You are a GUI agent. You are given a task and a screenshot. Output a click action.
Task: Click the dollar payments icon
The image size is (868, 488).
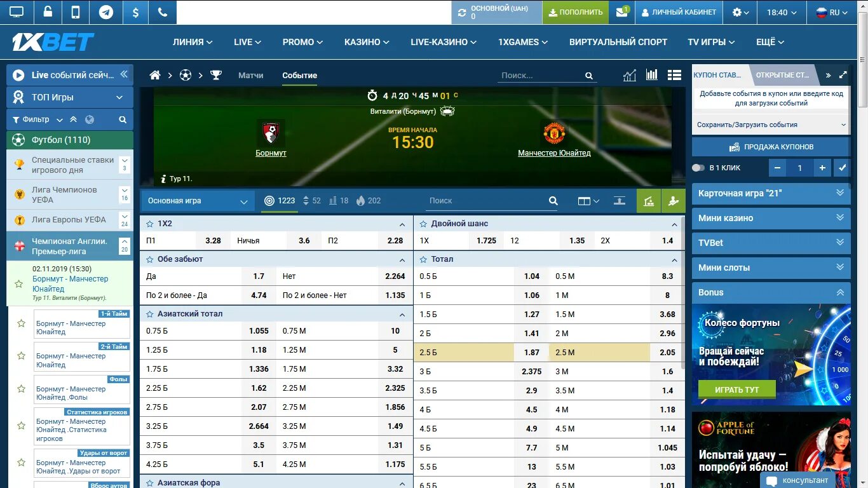pyautogui.click(x=135, y=12)
